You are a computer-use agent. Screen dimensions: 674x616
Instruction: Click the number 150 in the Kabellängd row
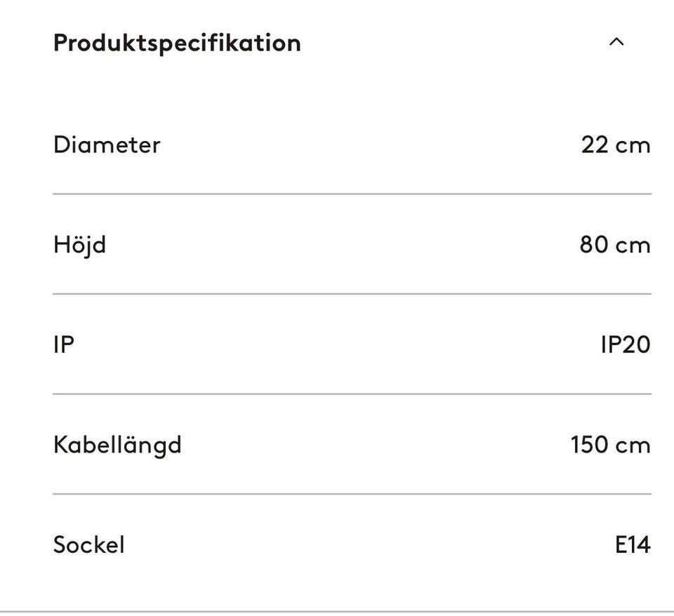click(x=588, y=445)
